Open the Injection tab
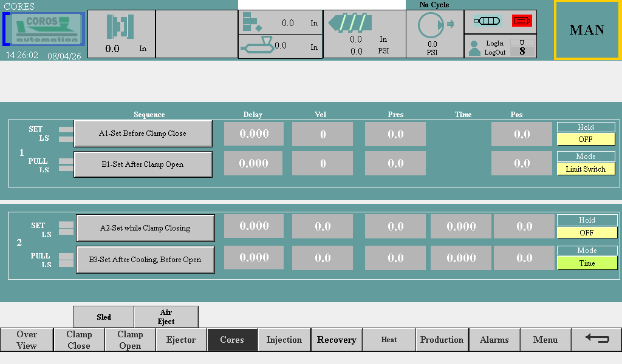 pyautogui.click(x=284, y=340)
